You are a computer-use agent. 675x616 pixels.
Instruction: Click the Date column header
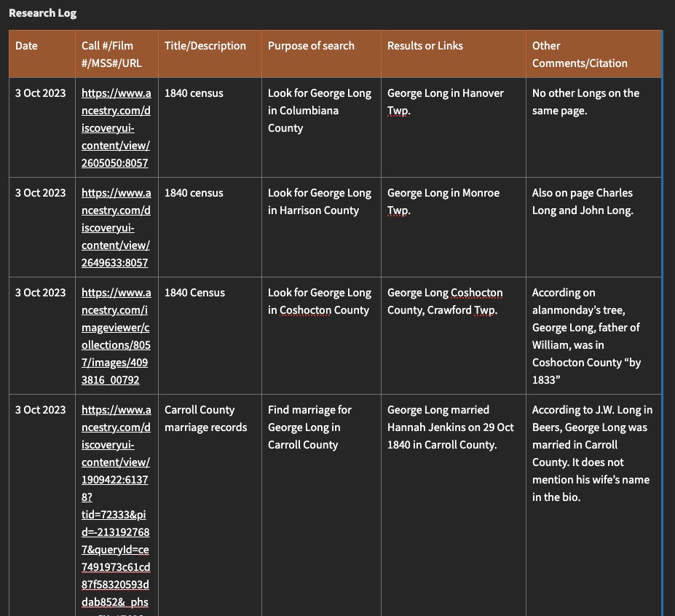pos(26,46)
